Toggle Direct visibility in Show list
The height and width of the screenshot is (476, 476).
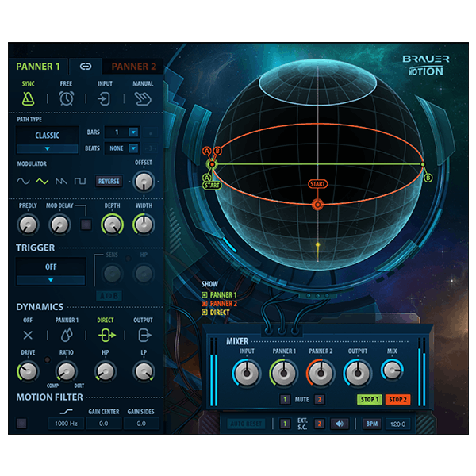[204, 312]
